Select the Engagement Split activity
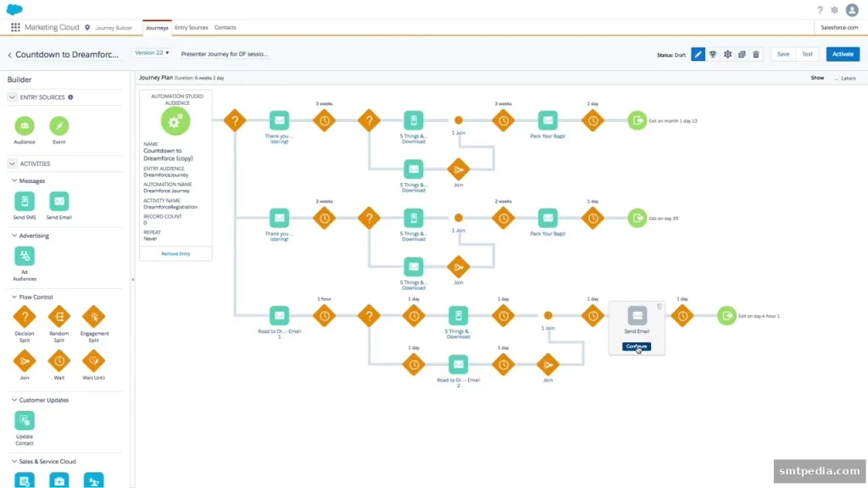 click(93, 317)
